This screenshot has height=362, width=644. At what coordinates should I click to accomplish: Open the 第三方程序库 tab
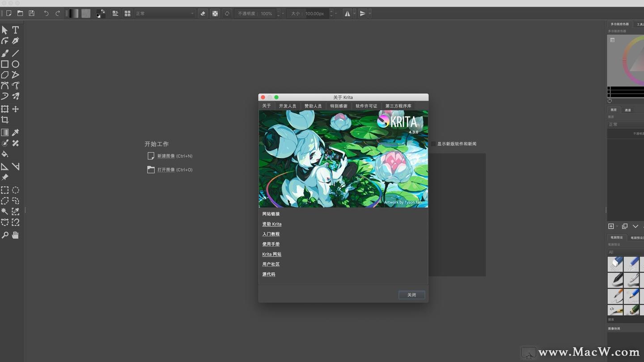(398, 106)
